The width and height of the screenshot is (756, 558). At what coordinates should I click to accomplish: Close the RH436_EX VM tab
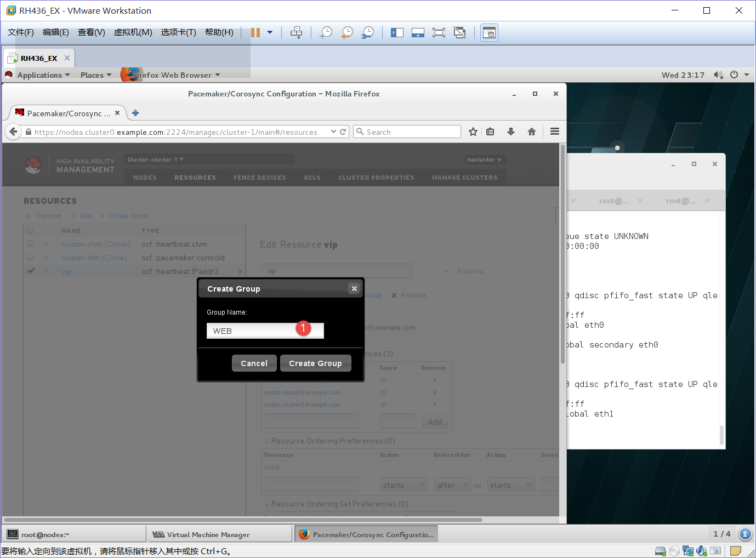pos(67,58)
